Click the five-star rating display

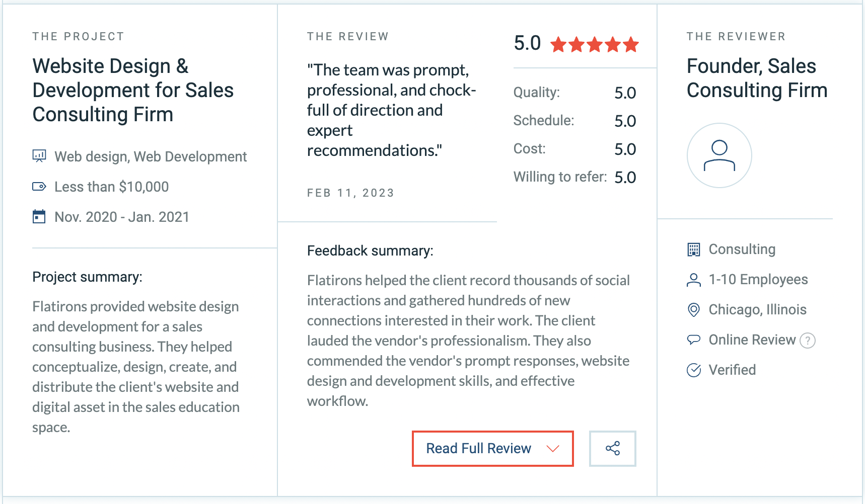(x=594, y=45)
